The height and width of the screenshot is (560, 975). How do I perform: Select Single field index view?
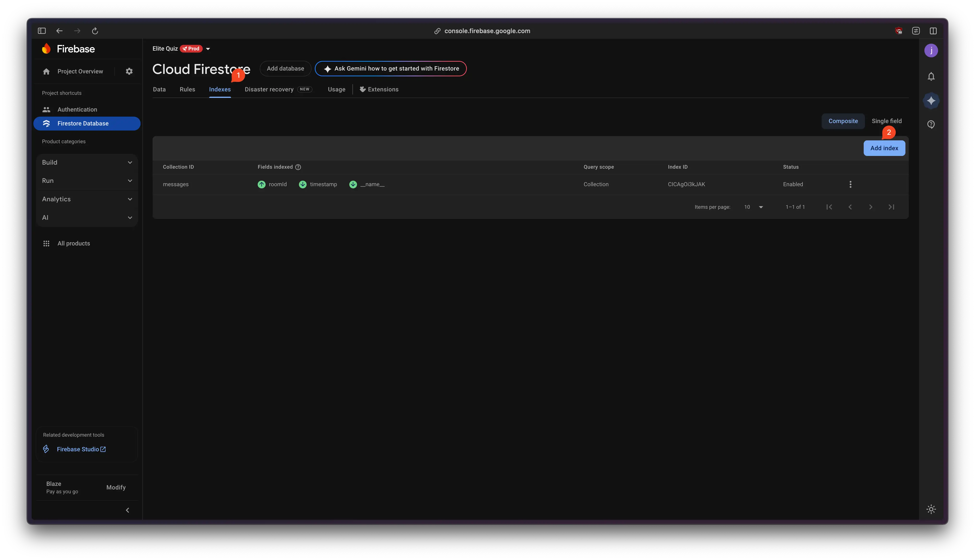[x=886, y=121]
